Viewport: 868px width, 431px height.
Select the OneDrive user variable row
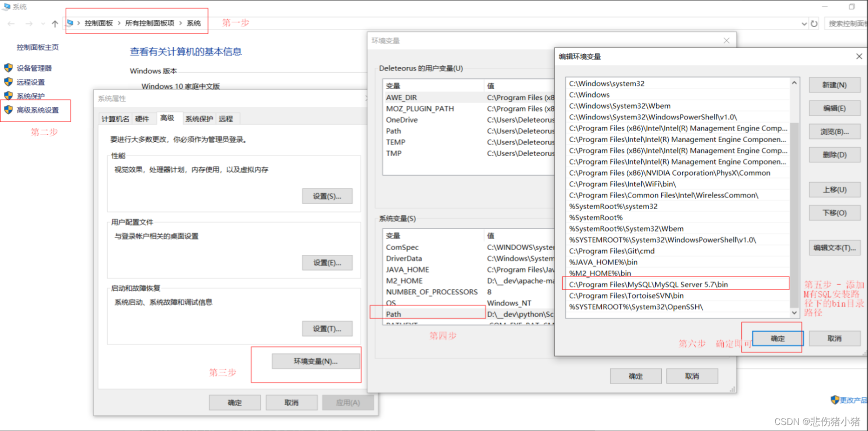(469, 119)
